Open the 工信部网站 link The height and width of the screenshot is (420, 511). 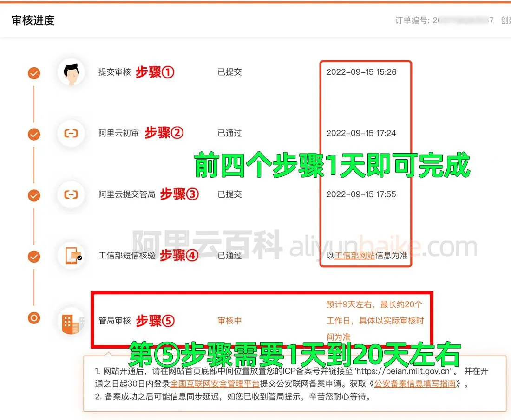(354, 256)
